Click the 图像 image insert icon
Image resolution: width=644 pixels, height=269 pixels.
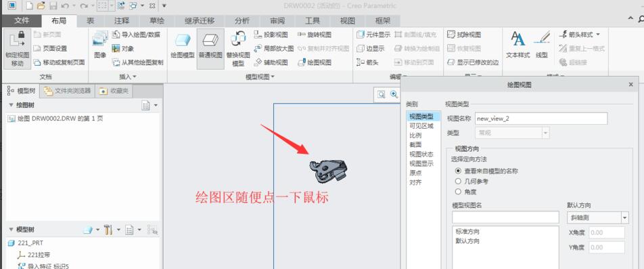[x=100, y=45]
